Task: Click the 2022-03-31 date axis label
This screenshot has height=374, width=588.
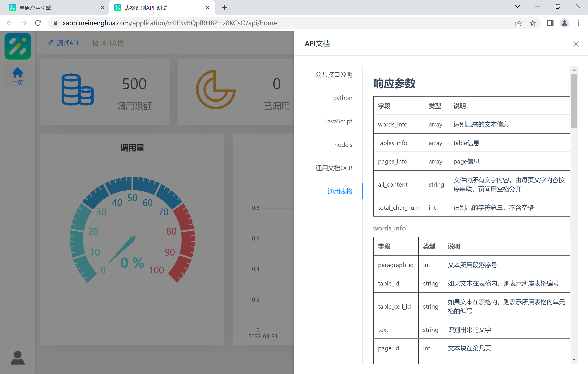Action: coord(263,336)
